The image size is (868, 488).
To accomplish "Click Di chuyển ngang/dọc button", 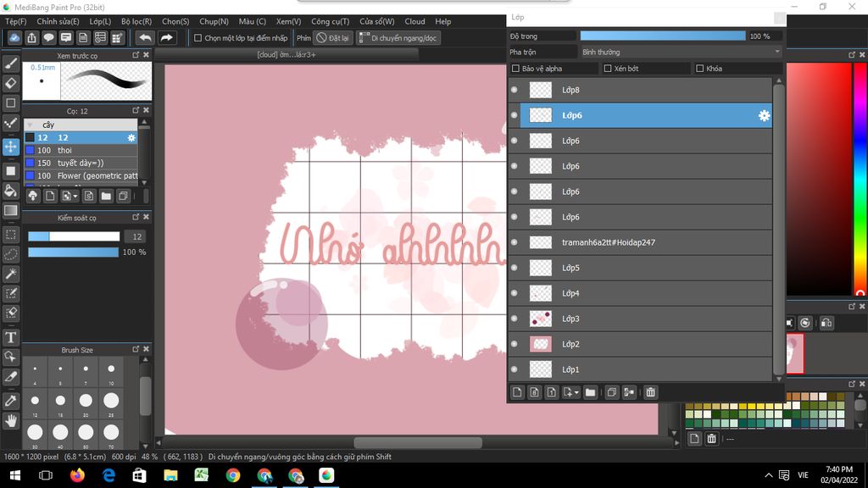I will 398,38.
